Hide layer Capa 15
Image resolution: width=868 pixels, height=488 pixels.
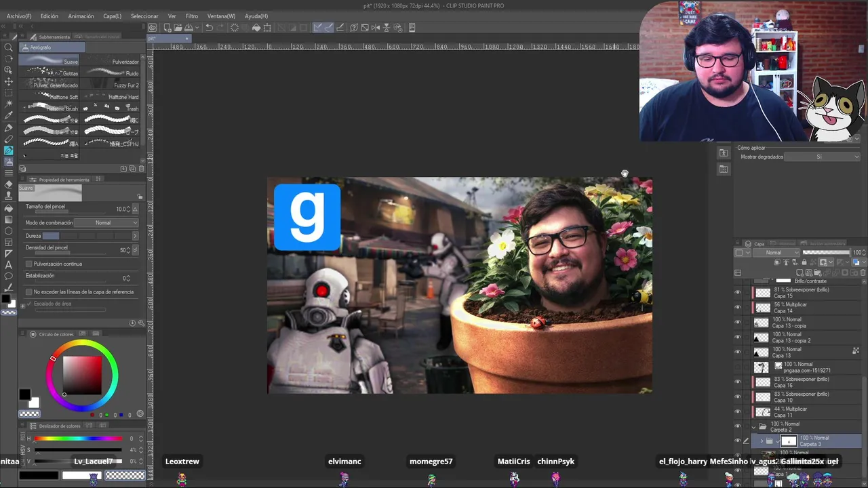[x=738, y=293]
